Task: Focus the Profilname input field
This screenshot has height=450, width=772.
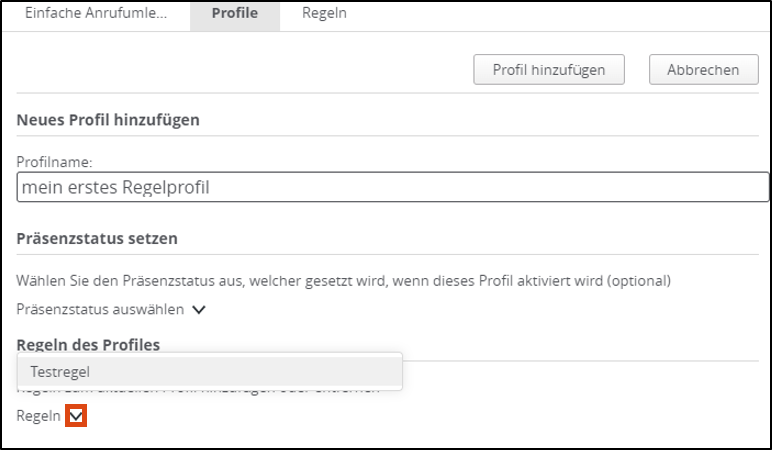Action: (x=392, y=187)
